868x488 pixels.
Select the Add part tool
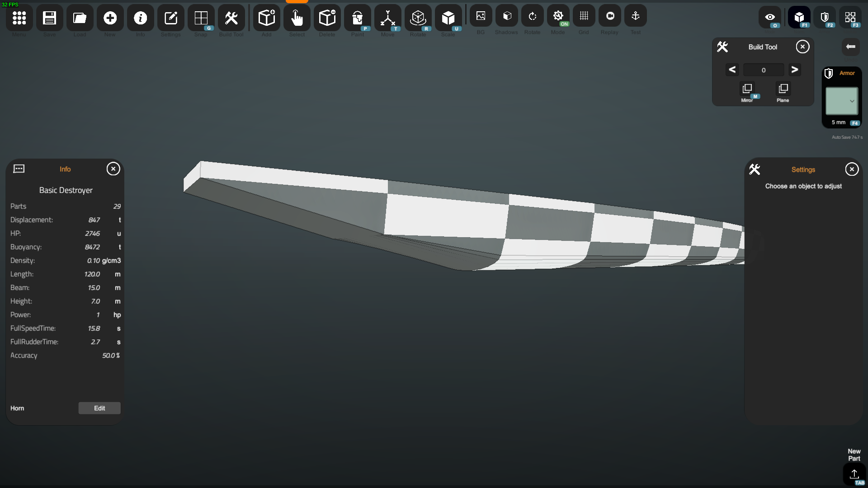click(x=267, y=18)
